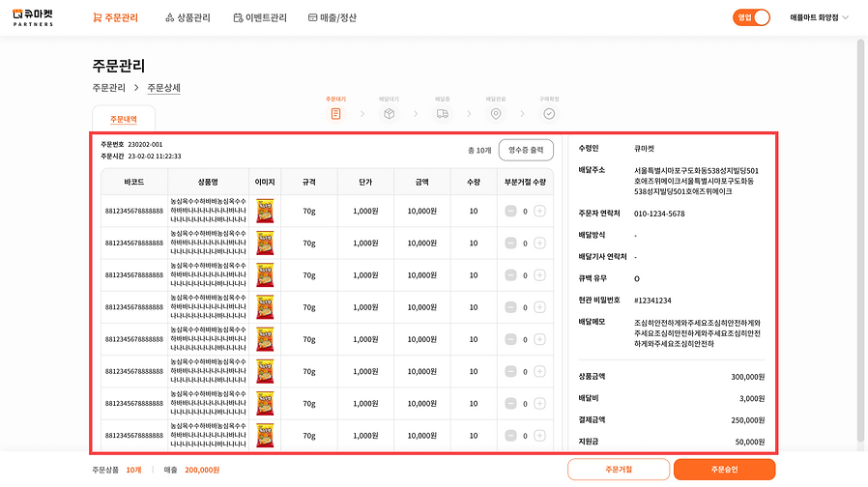This screenshot has width=868, height=487.
Task: Open the 상품관리 menu
Action: tap(188, 17)
